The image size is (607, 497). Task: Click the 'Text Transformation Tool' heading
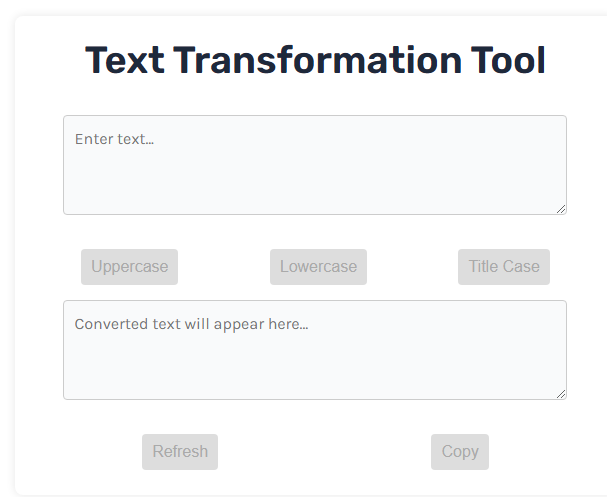(315, 61)
